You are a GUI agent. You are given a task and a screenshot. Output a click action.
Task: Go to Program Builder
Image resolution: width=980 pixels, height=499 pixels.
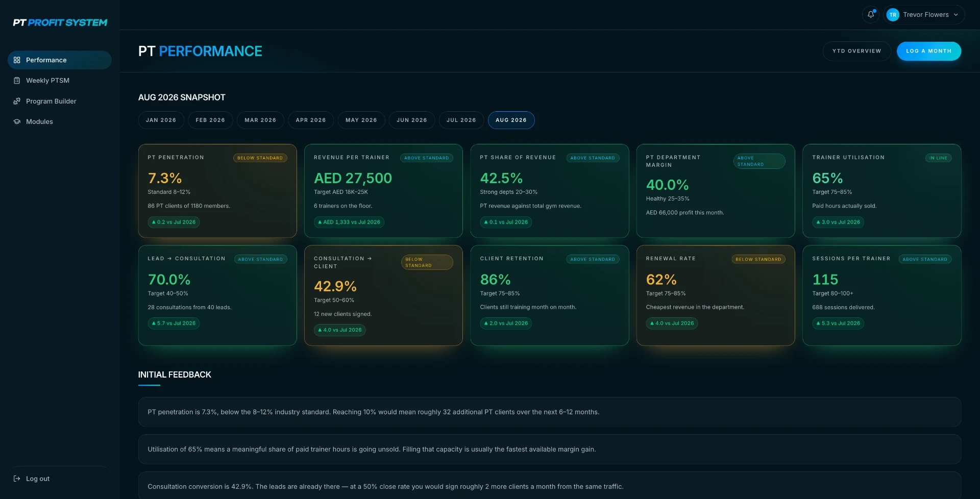[59, 101]
